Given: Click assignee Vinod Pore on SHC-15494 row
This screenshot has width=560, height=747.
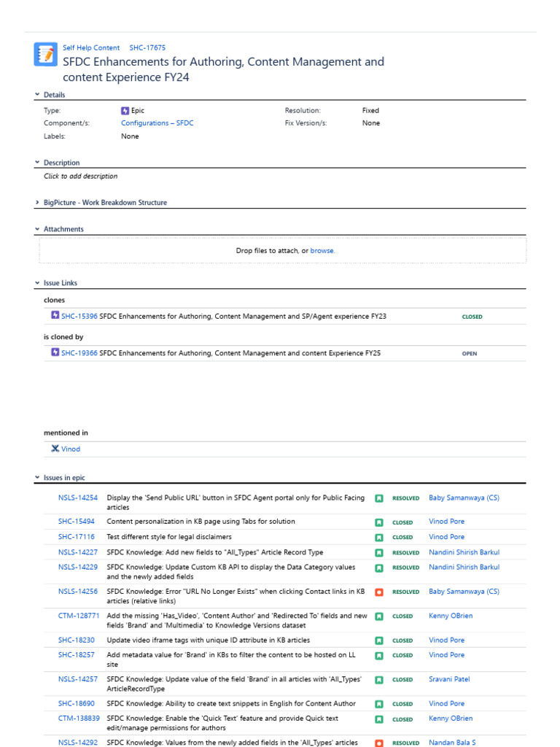Looking at the screenshot, I should click(x=446, y=521).
